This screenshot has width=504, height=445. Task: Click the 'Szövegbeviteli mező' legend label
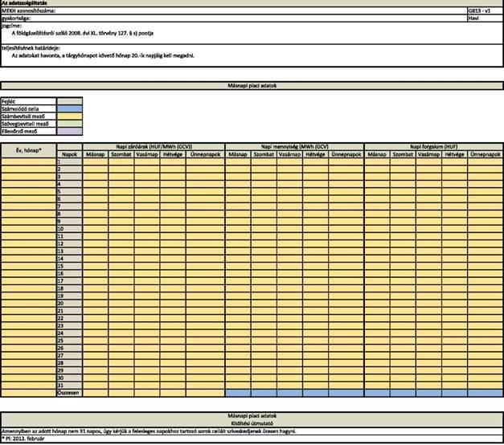click(x=25, y=124)
